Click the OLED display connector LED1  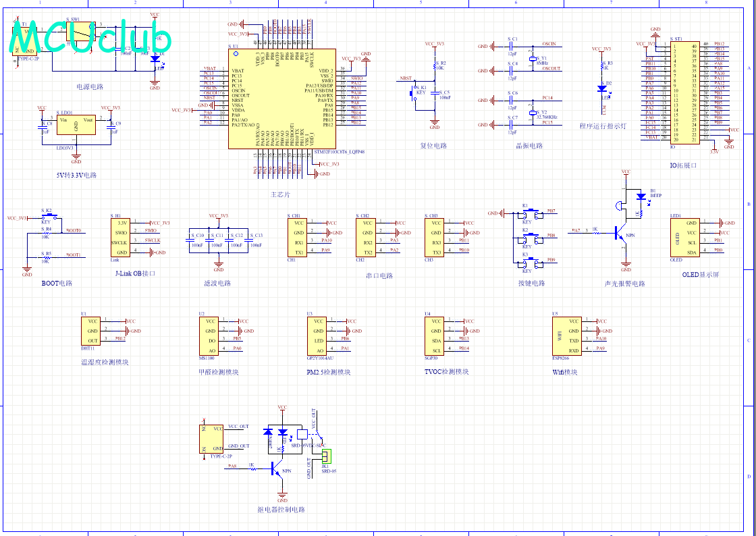click(x=684, y=238)
